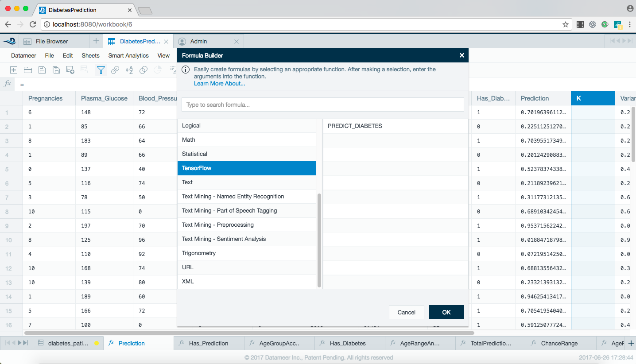Select Text Mining - Named Entity Recognition

247,197
